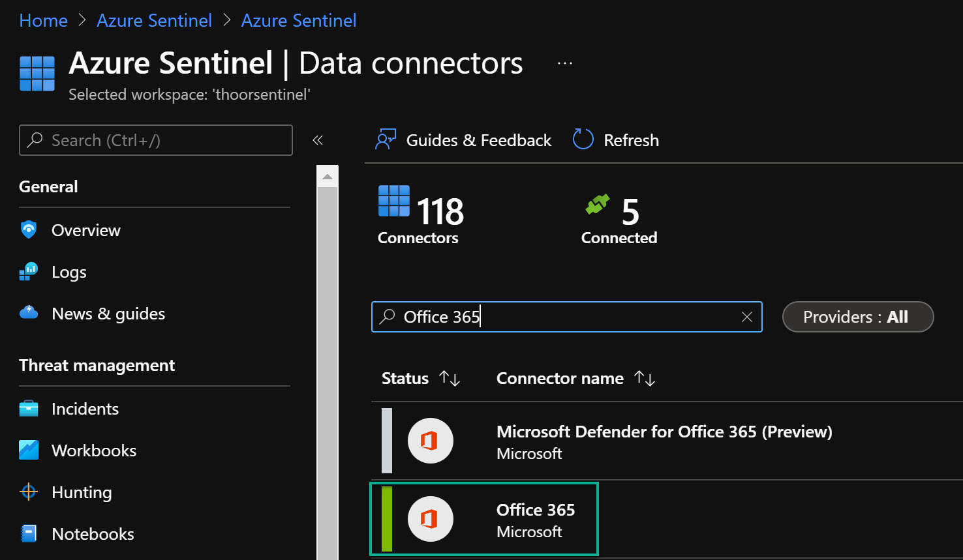
Task: Click the green Connected plug icon
Action: (x=598, y=204)
